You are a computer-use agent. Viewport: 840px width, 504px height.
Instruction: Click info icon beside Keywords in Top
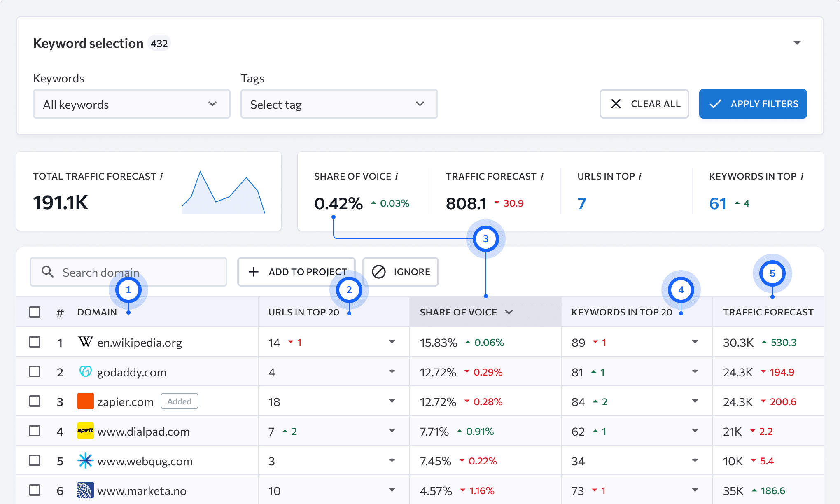(x=802, y=177)
